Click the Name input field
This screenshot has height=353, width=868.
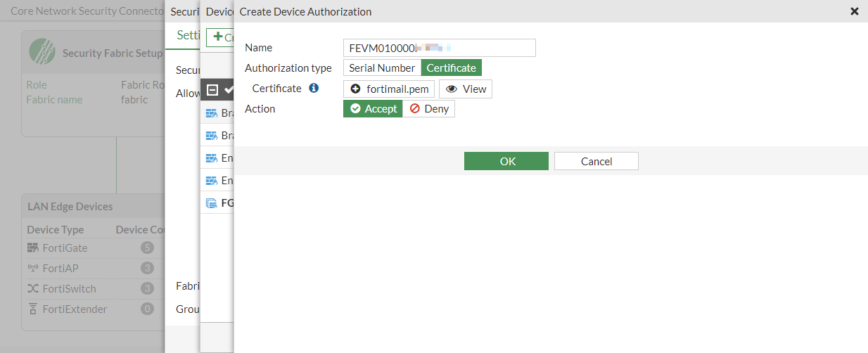[439, 48]
